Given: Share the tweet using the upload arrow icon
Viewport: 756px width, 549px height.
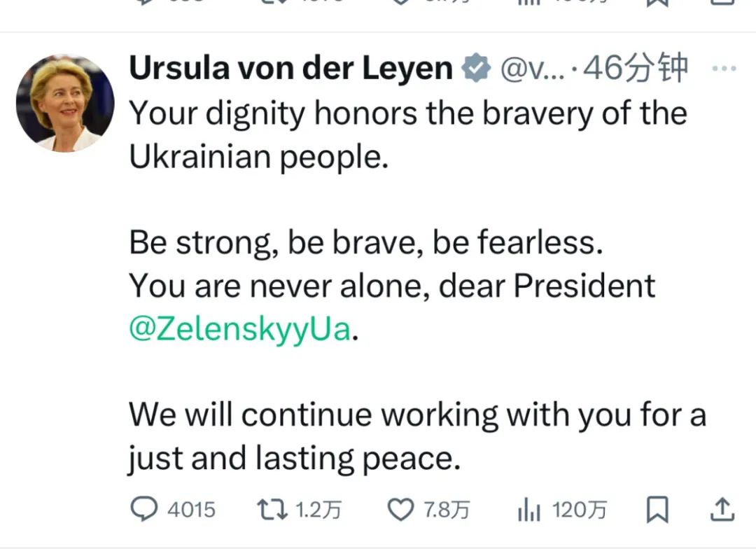Looking at the screenshot, I should tap(722, 510).
